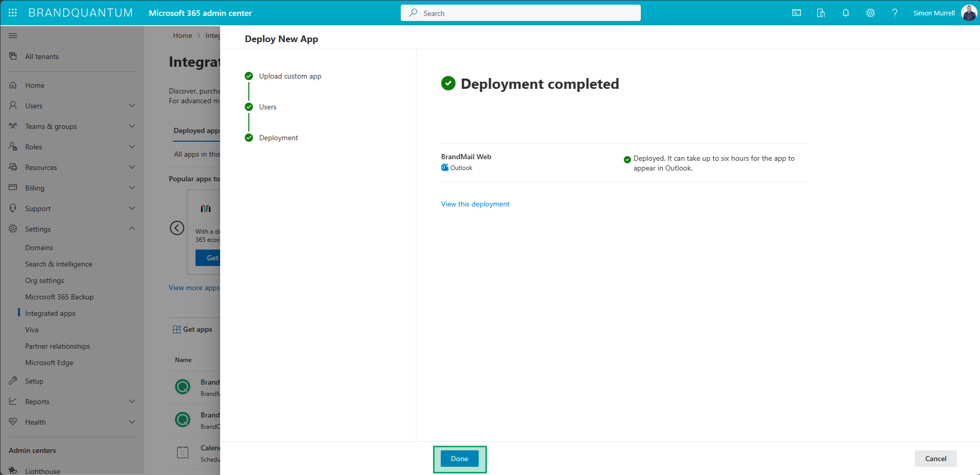Click the Billing card icon
This screenshot has height=475, width=980.
click(x=13, y=187)
